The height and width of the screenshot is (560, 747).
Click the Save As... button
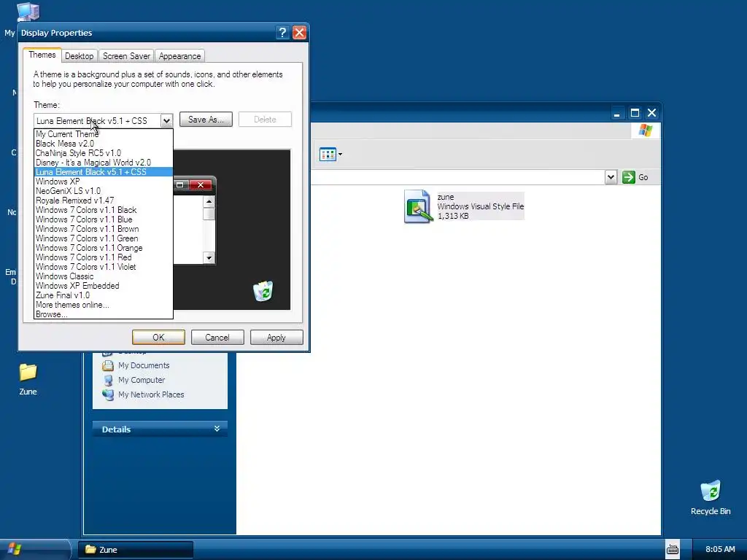click(206, 120)
